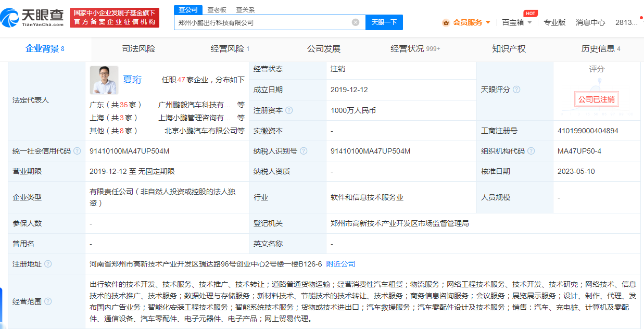Viewport: 644px width, 329px height.
Task: Click the 公司已注销 stamp in the 评分 cell
Action: pos(597,99)
